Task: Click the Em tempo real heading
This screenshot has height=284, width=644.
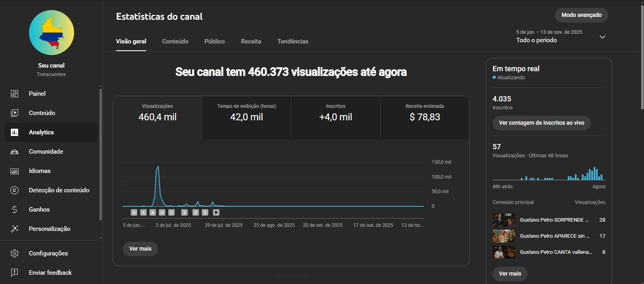Action: coord(516,69)
